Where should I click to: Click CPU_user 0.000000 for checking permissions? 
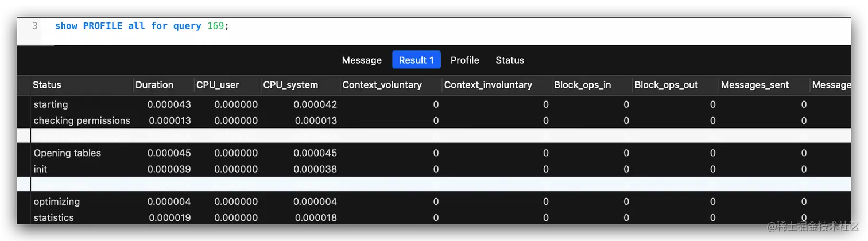coord(236,120)
